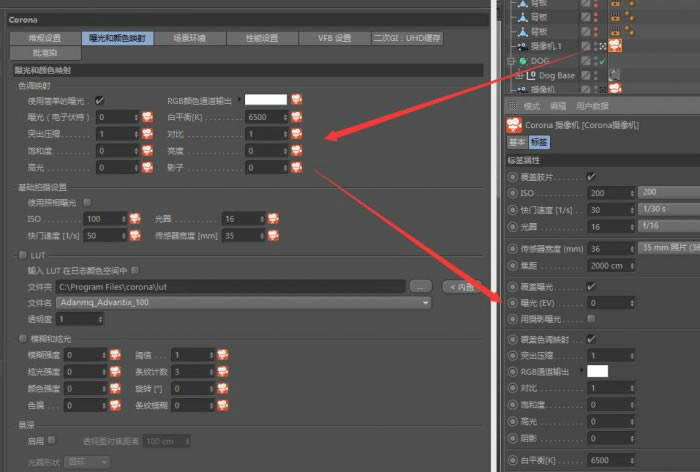Enable 模糊和炫光 bloom and glare checkbox

click(x=23, y=338)
